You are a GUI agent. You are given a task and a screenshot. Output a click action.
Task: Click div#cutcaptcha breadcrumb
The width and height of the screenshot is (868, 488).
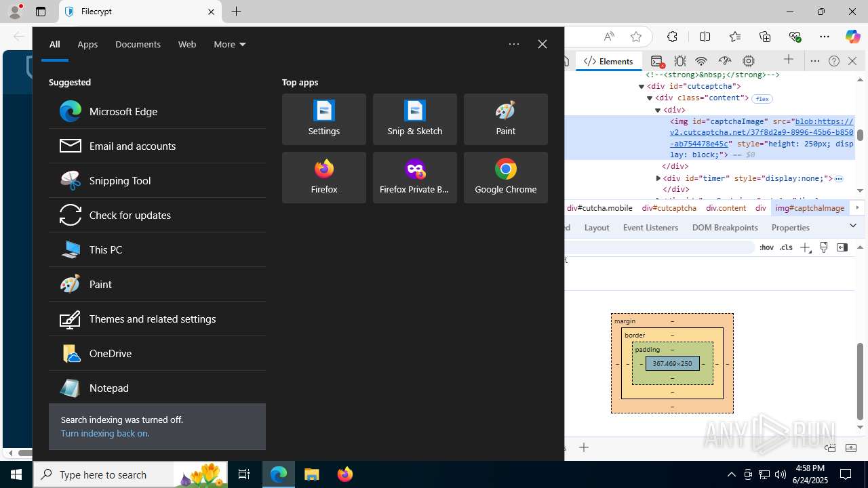pos(669,208)
